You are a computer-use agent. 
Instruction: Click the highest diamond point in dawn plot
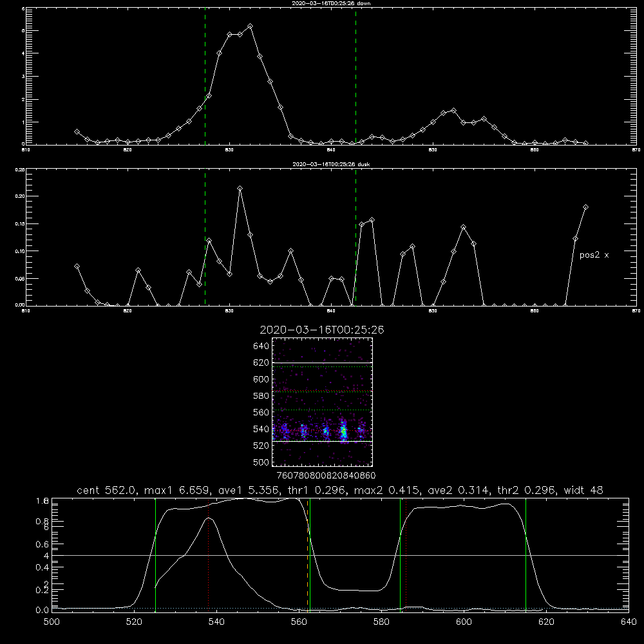(x=250, y=26)
